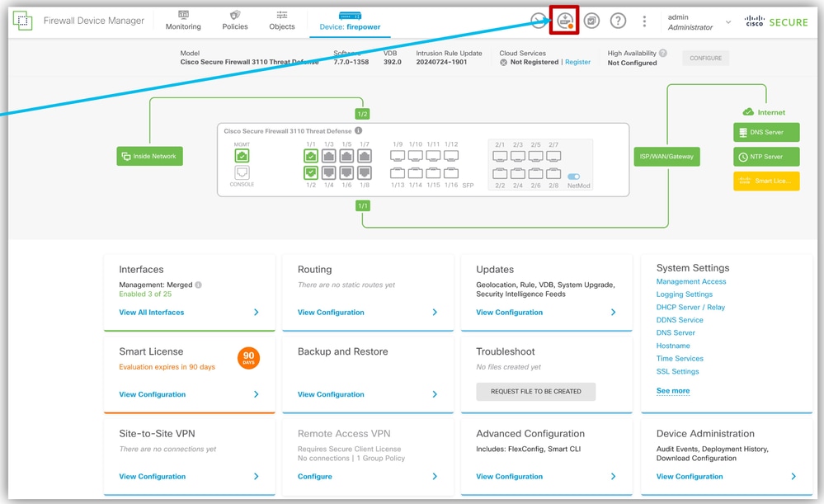Click the High Availability help icon

point(663,53)
